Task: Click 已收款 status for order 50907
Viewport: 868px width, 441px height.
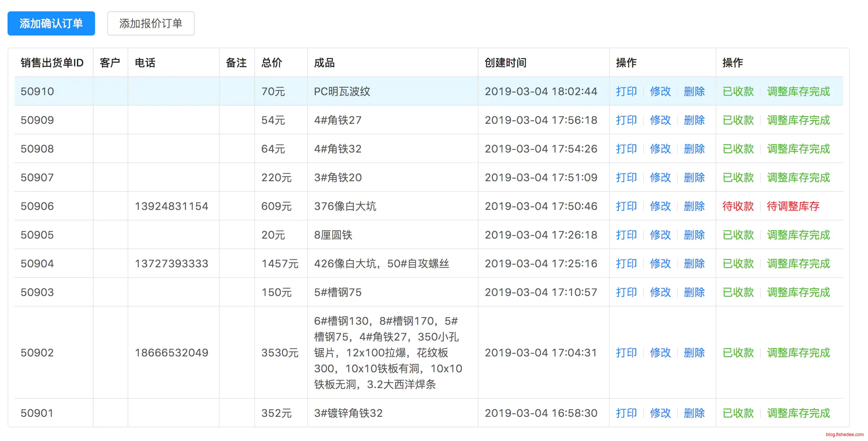Action: click(738, 177)
